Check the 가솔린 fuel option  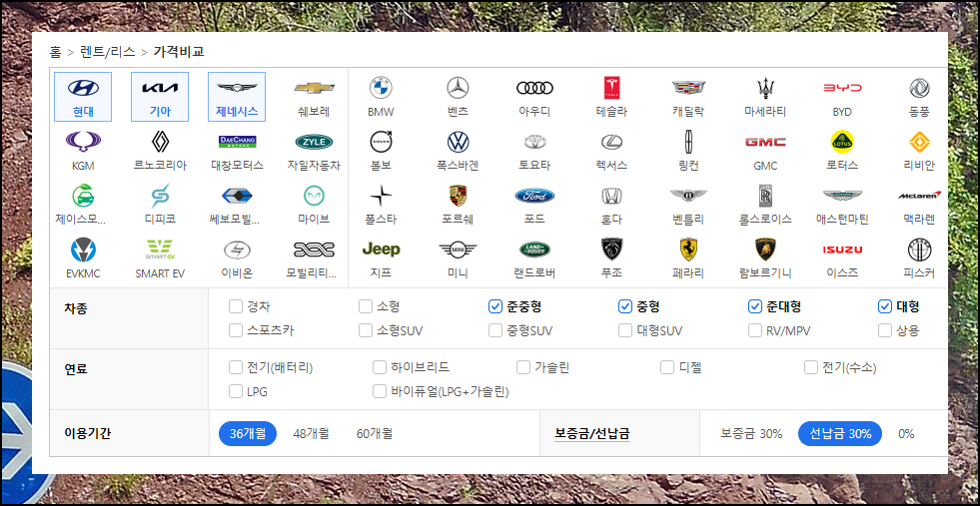tap(523, 368)
